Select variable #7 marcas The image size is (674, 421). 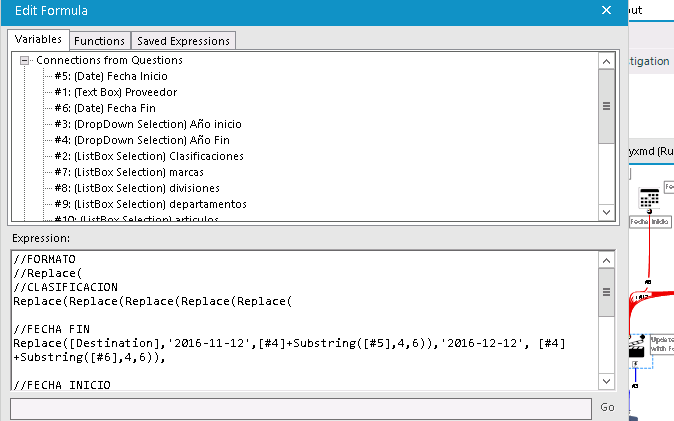129,172
